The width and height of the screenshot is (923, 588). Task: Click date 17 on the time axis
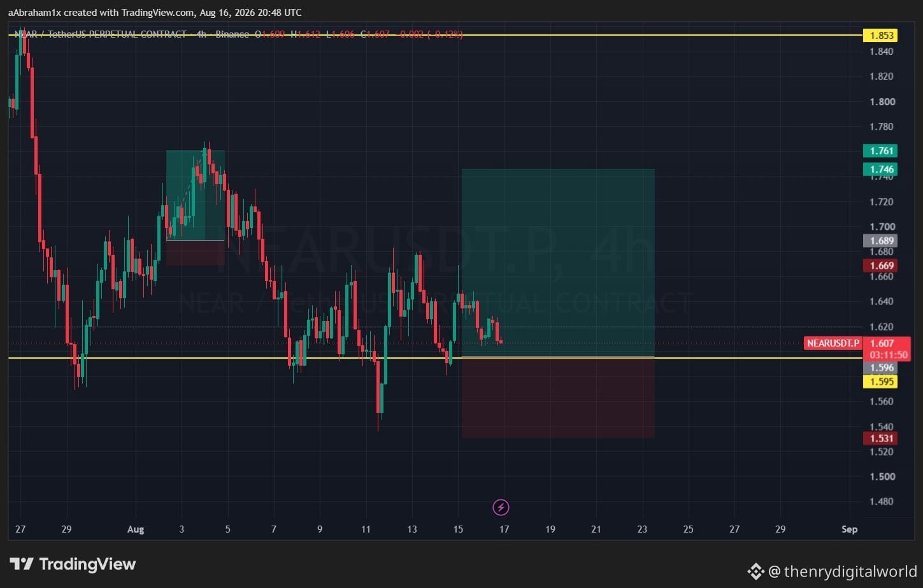coord(504,529)
